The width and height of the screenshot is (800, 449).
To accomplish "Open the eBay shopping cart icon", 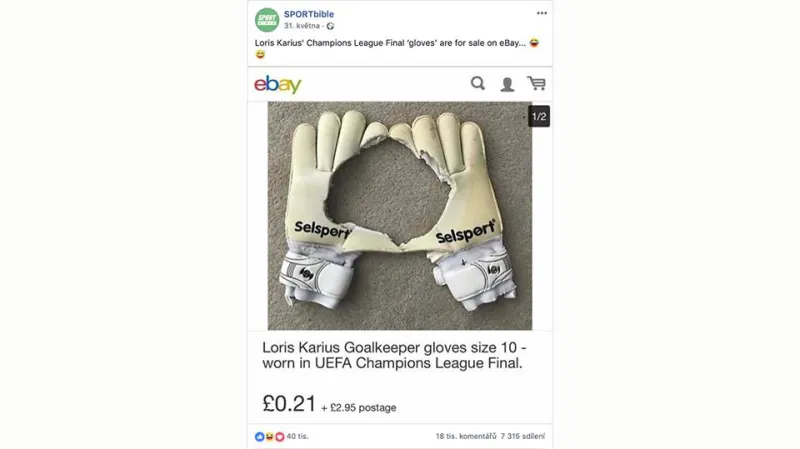I will tap(536, 83).
